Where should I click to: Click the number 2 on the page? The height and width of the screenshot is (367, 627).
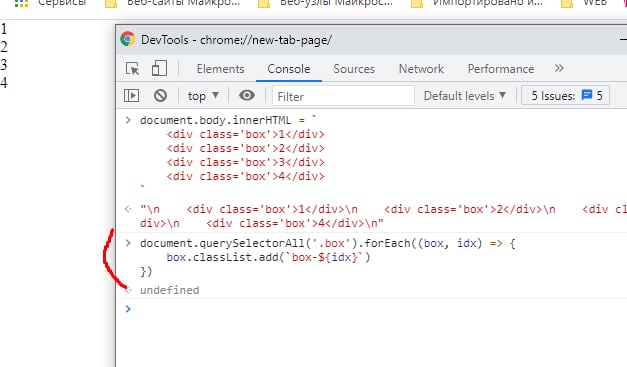[x=4, y=47]
